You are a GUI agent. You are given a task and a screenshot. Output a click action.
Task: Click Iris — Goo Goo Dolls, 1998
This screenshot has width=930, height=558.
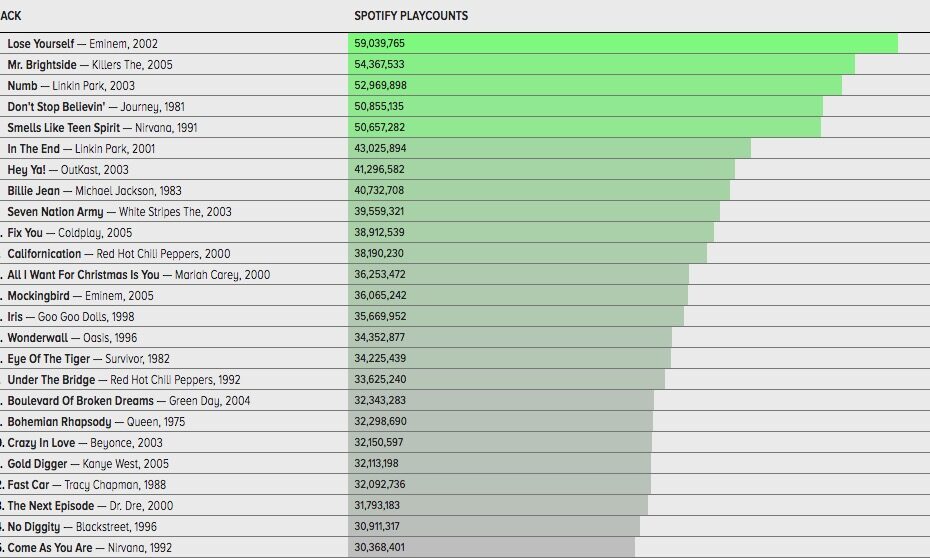pyautogui.click(x=71, y=317)
